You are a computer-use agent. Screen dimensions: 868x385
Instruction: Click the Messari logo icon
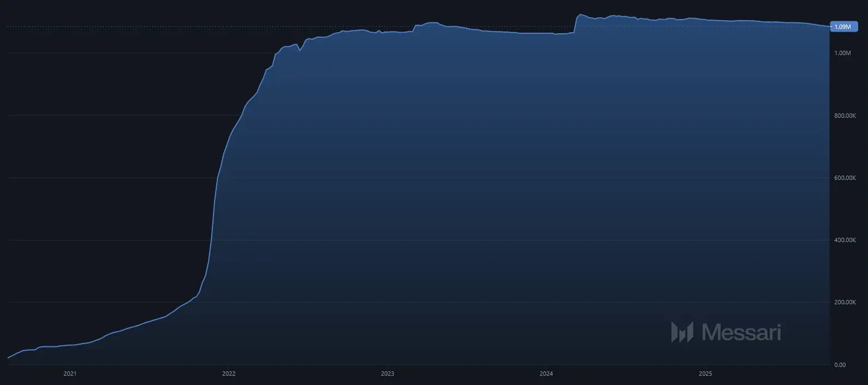coord(682,332)
